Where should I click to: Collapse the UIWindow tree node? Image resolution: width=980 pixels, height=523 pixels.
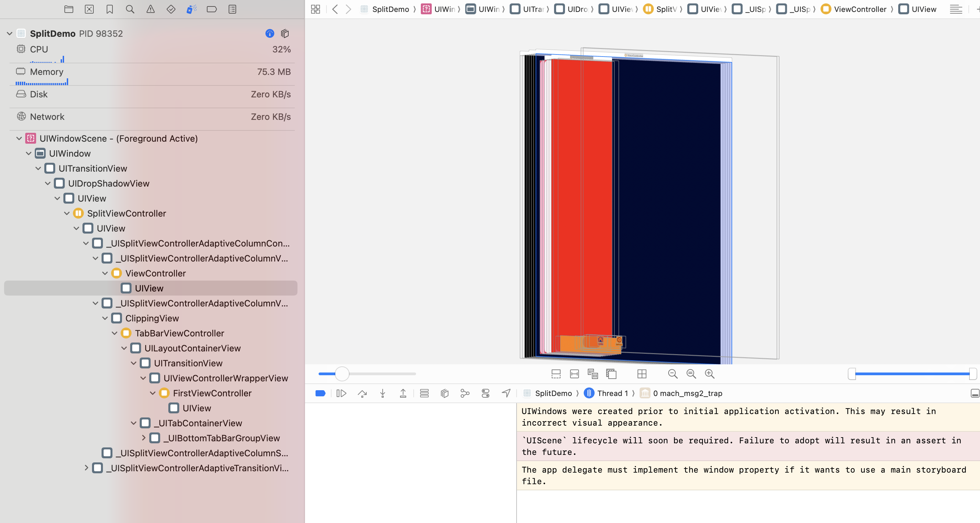pyautogui.click(x=29, y=154)
